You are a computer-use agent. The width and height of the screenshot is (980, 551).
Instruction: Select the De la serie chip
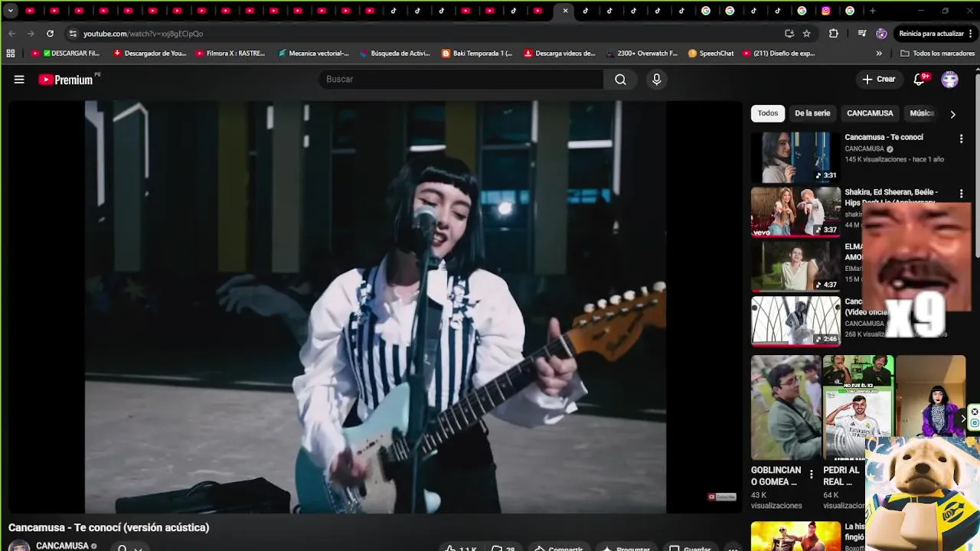click(x=812, y=113)
